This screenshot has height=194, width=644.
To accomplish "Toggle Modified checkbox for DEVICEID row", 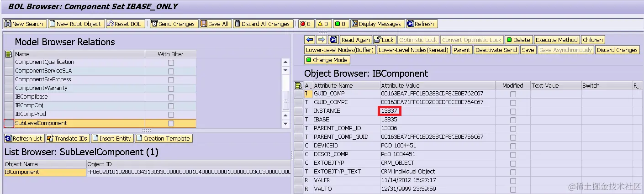I will pos(513,146).
